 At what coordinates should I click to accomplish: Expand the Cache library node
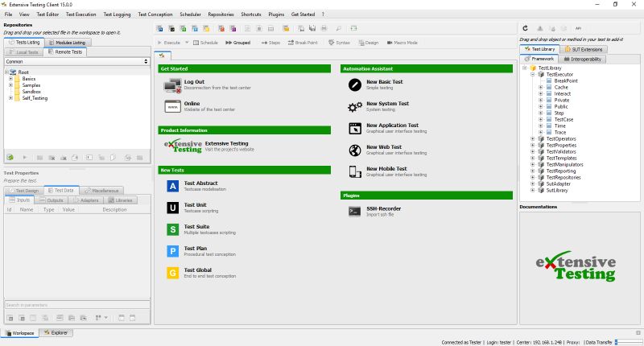click(541, 87)
